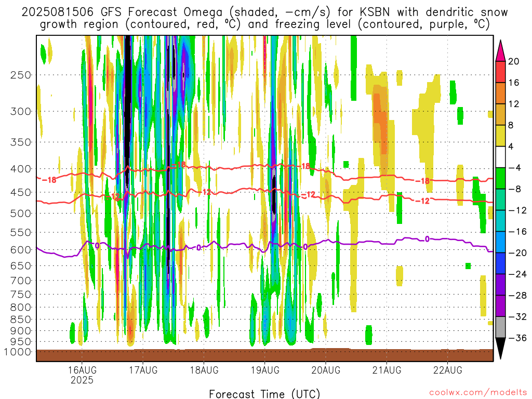Click the 1000 pressure level label

click(x=18, y=352)
